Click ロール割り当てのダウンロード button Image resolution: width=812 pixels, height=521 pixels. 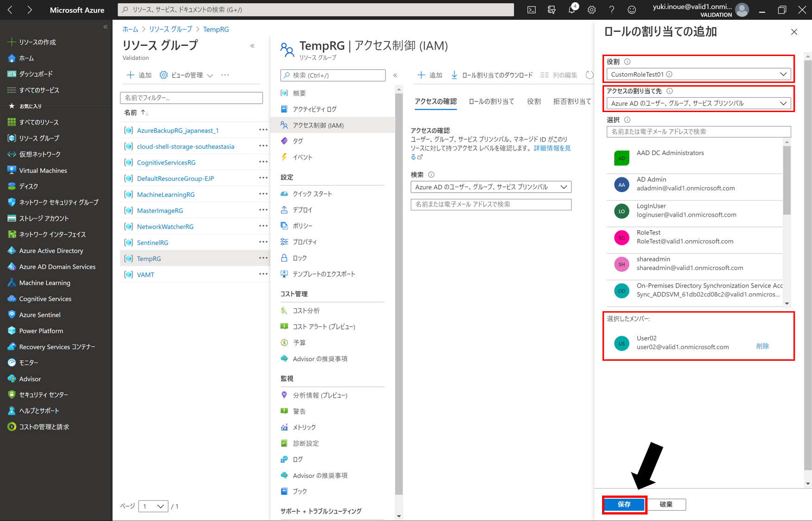[x=492, y=75]
